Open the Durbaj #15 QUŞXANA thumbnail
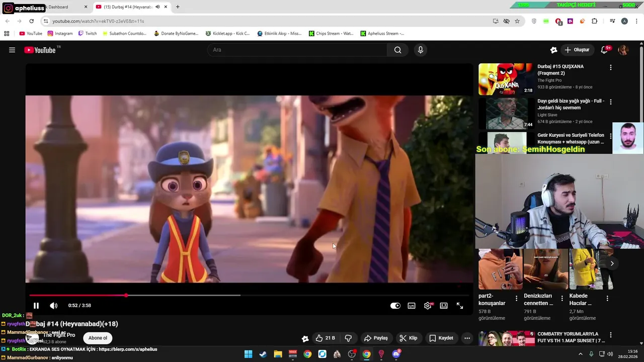 (506, 79)
